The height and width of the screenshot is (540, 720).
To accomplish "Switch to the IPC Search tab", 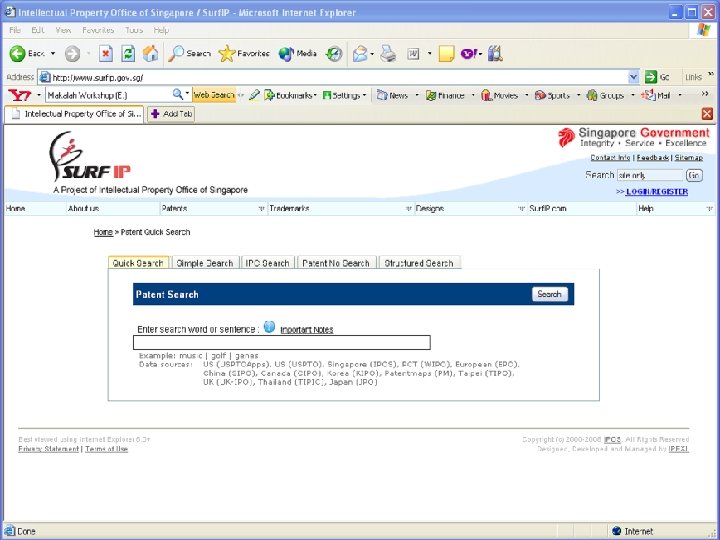I will [267, 263].
